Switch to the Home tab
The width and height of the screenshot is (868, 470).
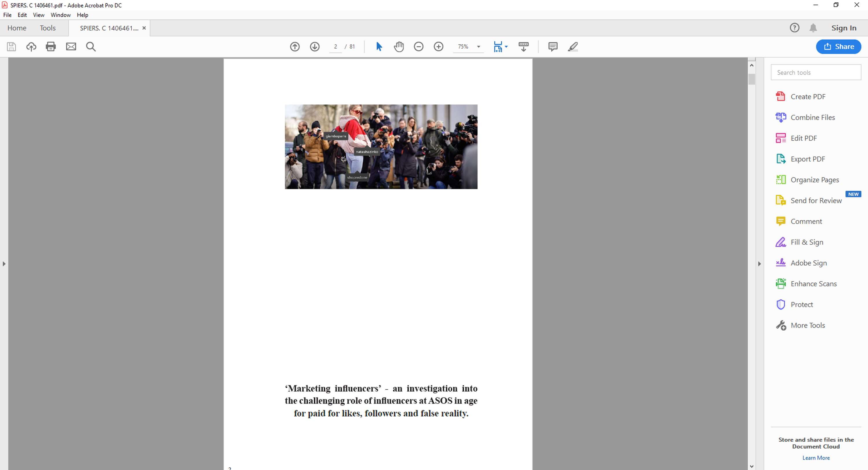pyautogui.click(x=17, y=28)
